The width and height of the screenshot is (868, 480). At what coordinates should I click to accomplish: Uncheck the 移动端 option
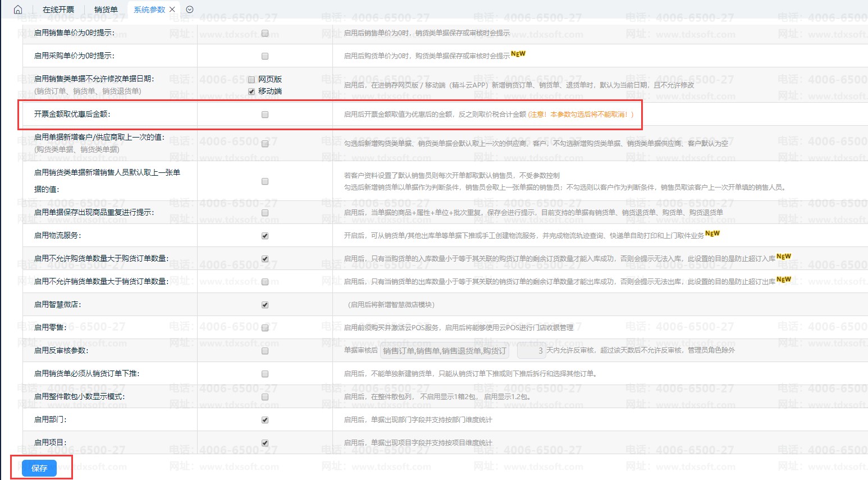[x=252, y=92]
